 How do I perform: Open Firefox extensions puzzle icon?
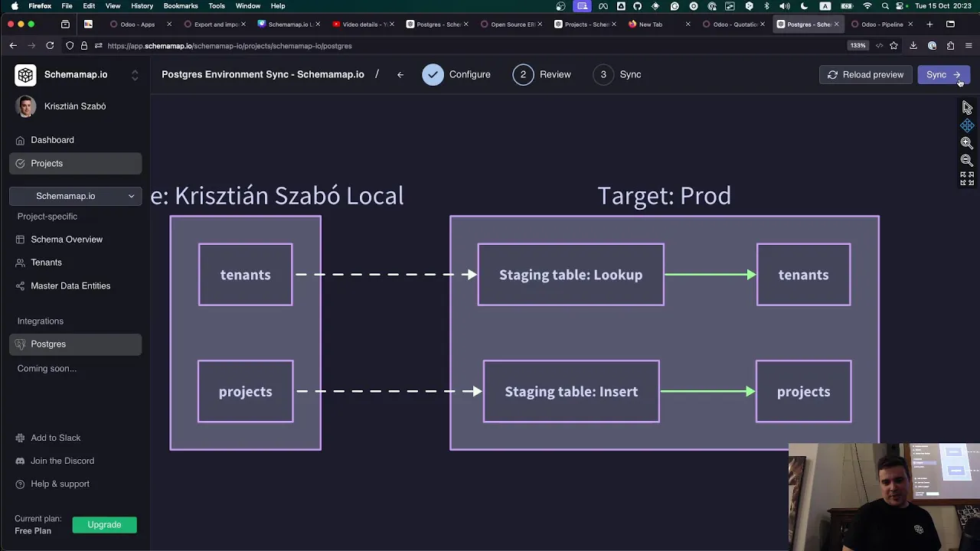click(950, 46)
